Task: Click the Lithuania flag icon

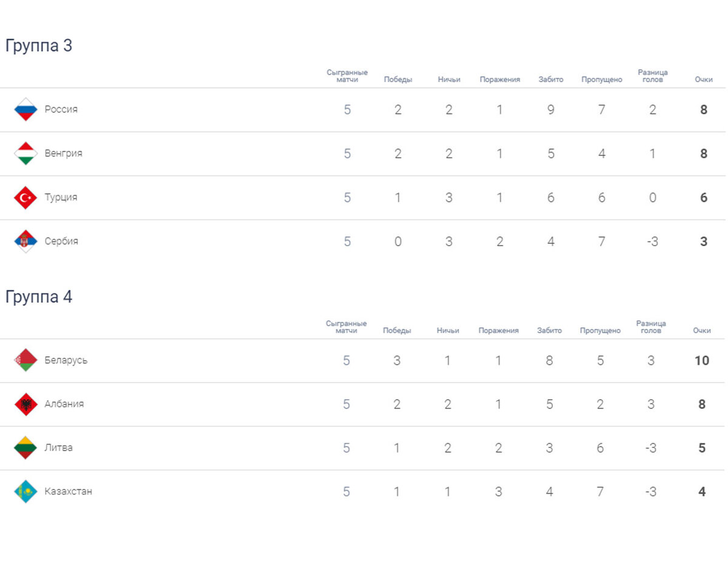Action: tap(25, 448)
